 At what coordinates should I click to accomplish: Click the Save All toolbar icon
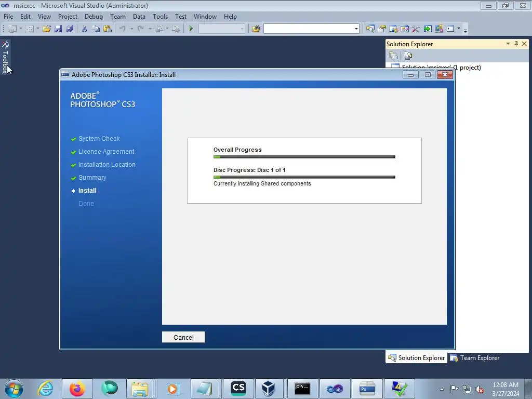coord(70,29)
